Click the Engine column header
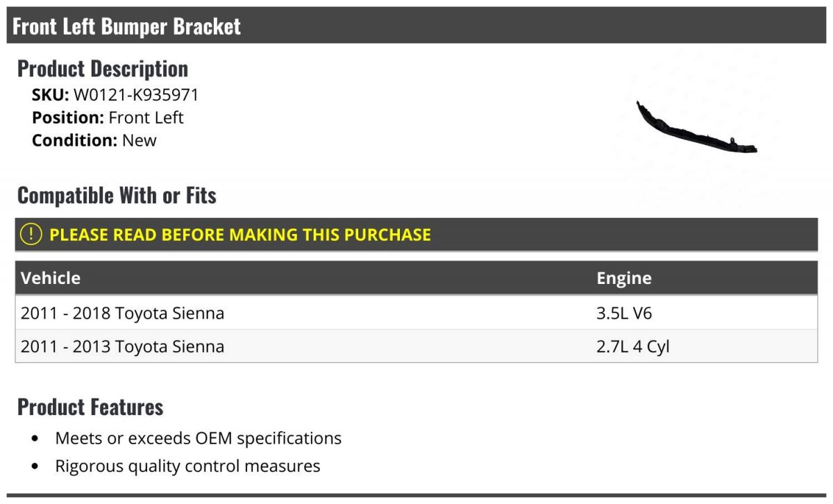Image resolution: width=833 pixels, height=504 pixels. point(623,278)
